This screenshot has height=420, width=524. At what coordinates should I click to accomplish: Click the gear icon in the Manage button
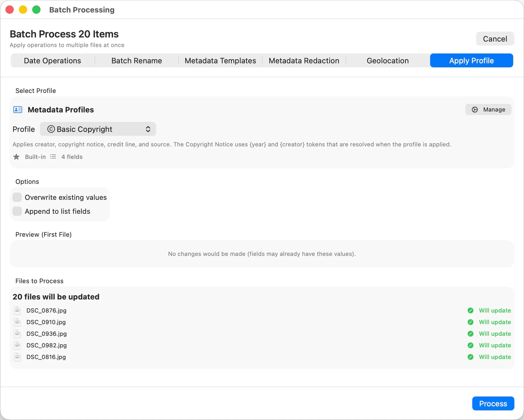pos(475,110)
